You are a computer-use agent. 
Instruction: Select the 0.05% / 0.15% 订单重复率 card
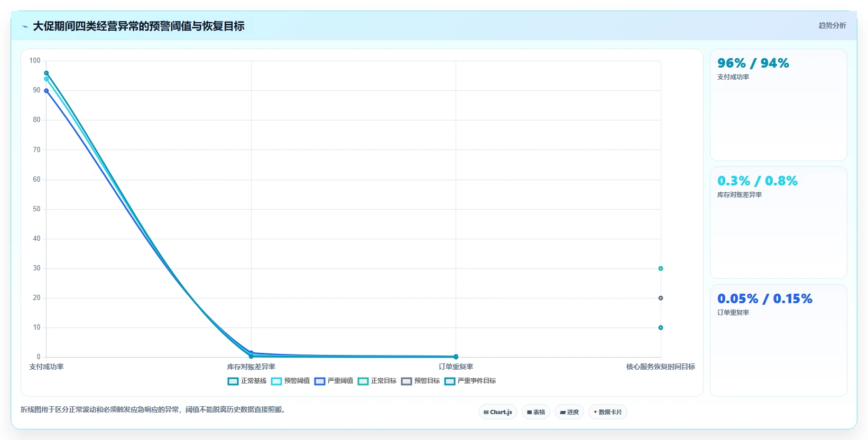pyautogui.click(x=778, y=340)
